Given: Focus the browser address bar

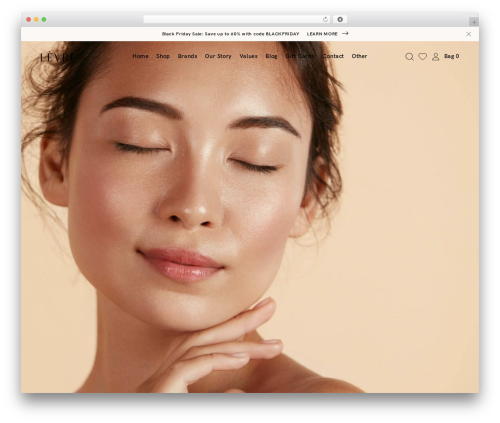Looking at the screenshot, I should (237, 19).
